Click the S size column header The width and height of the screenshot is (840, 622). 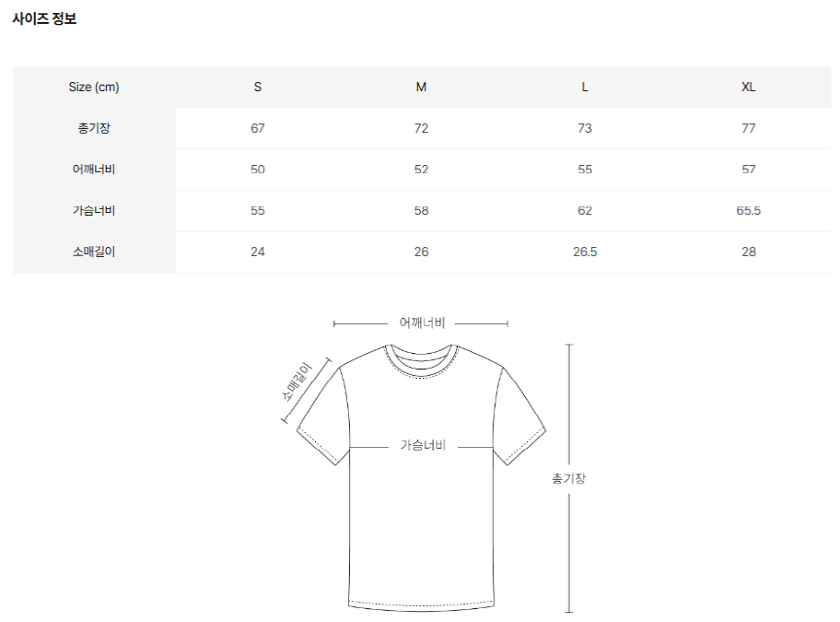(258, 87)
